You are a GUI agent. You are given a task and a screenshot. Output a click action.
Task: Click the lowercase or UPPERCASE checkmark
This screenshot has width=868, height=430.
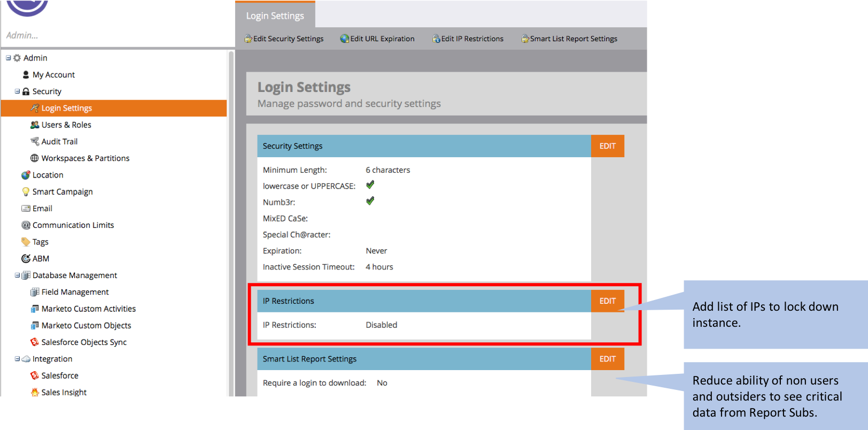[370, 185]
